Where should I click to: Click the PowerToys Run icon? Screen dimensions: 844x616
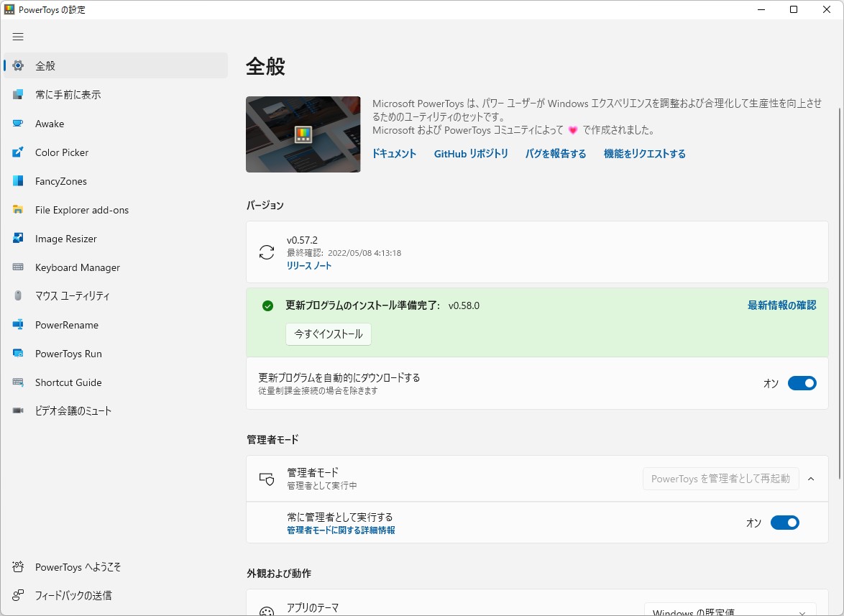[x=18, y=354]
